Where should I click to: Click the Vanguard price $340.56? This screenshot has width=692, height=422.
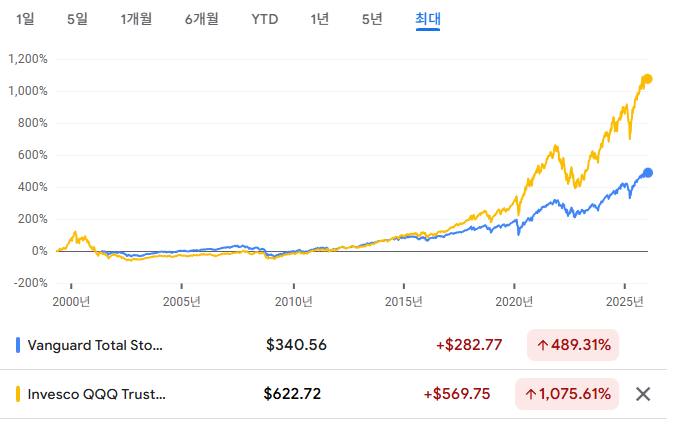296,345
